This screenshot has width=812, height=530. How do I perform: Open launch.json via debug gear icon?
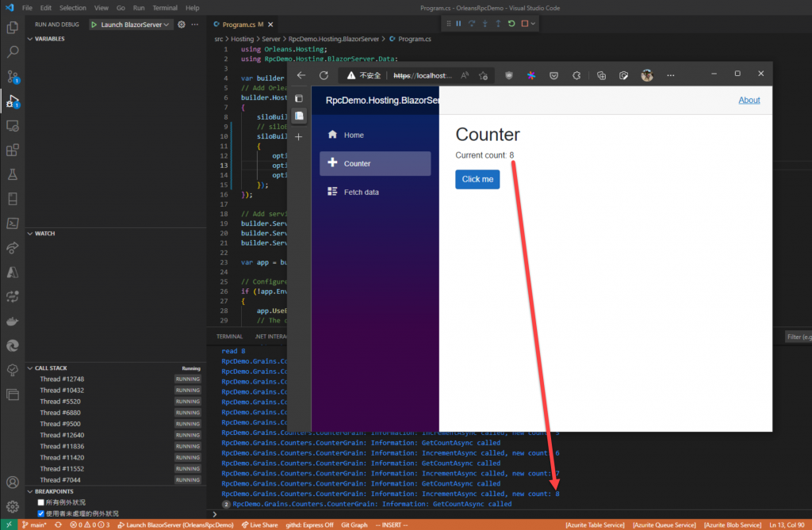[x=182, y=25]
